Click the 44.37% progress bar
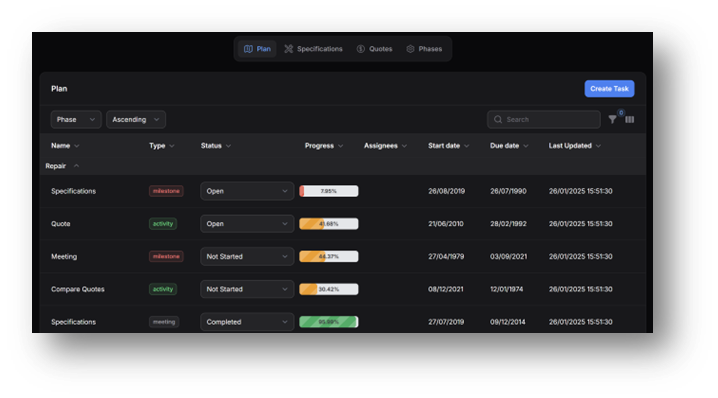This screenshot has width=718, height=398. click(x=329, y=256)
